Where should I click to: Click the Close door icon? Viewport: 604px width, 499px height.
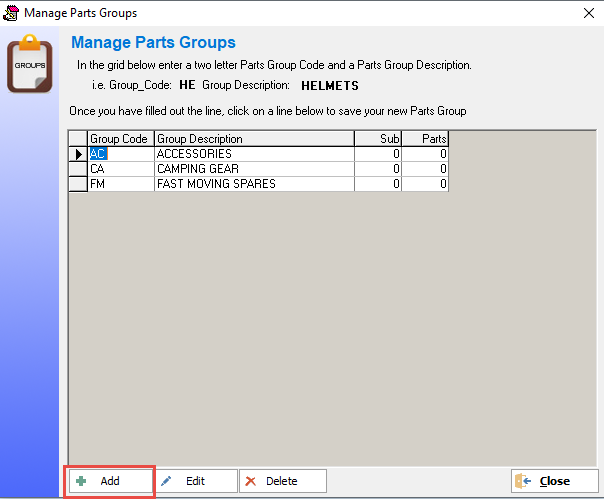point(523,481)
